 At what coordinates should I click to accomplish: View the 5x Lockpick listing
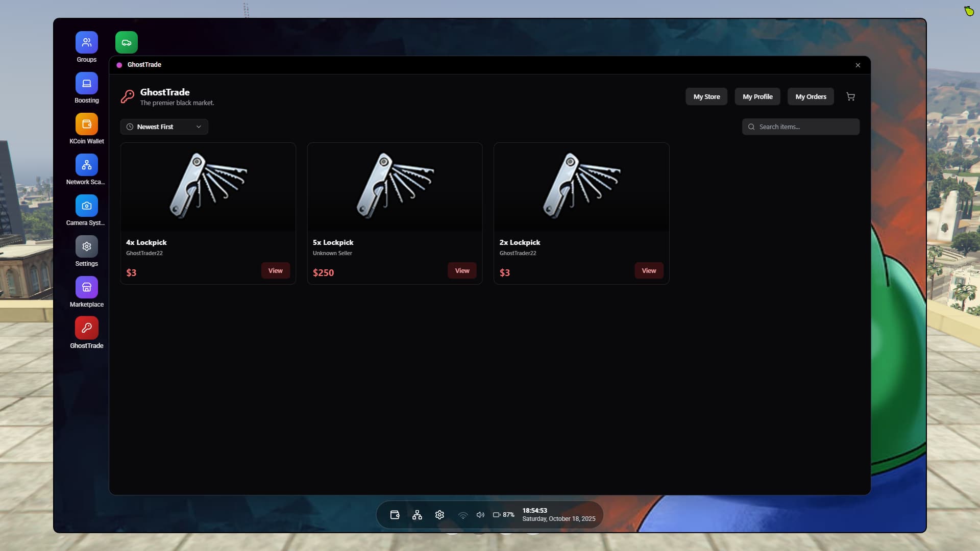(462, 270)
